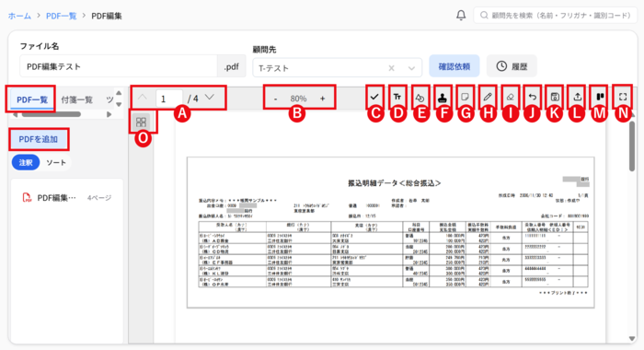Select the checkmark annotation tool
Image resolution: width=644 pixels, height=350 pixels.
pos(374,97)
